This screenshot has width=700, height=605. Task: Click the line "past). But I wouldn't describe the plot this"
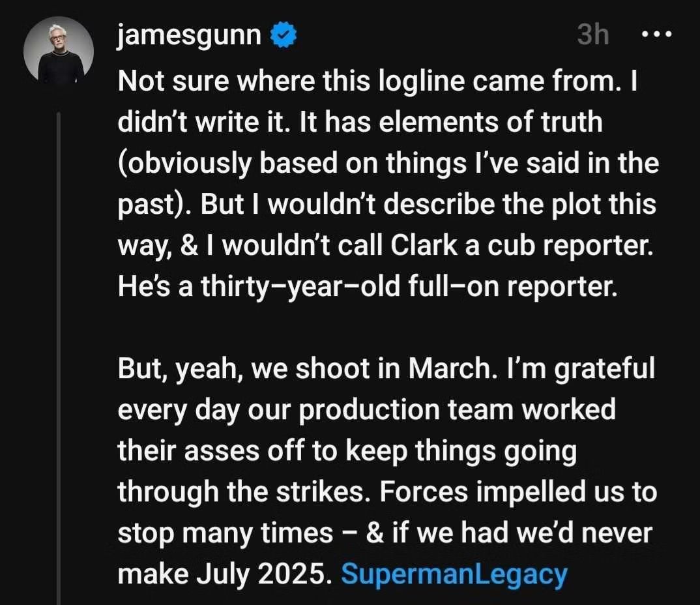coord(386,205)
